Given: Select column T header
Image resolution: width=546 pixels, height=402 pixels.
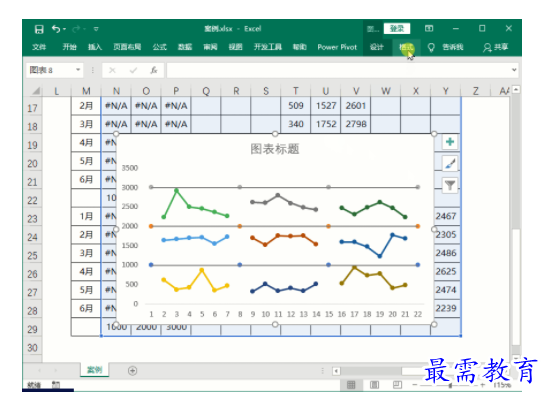Looking at the screenshot, I should click(x=296, y=91).
